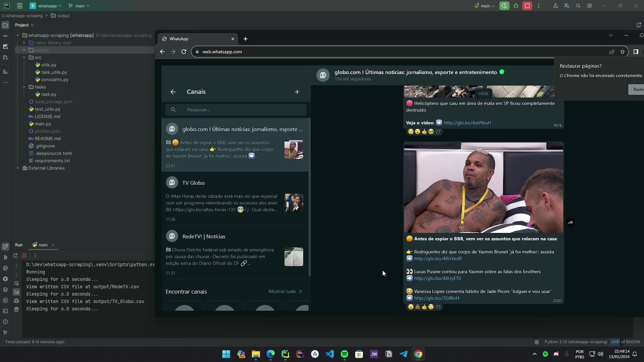Image resolution: width=644 pixels, height=362 pixels.
Task: Open the Rodriguinho BBB photo
Action: point(483,187)
